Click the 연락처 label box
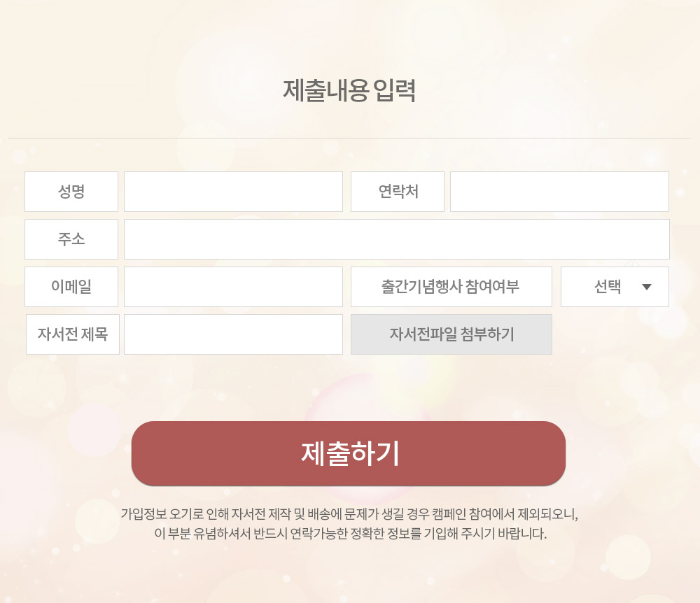Screen dimensions: 700x603 click(x=398, y=192)
